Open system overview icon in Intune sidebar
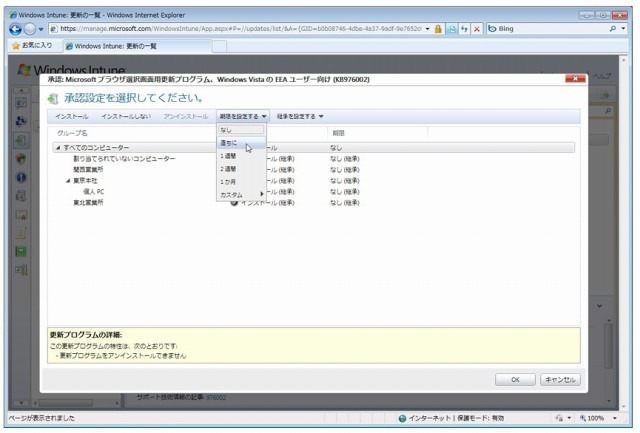 [x=21, y=103]
